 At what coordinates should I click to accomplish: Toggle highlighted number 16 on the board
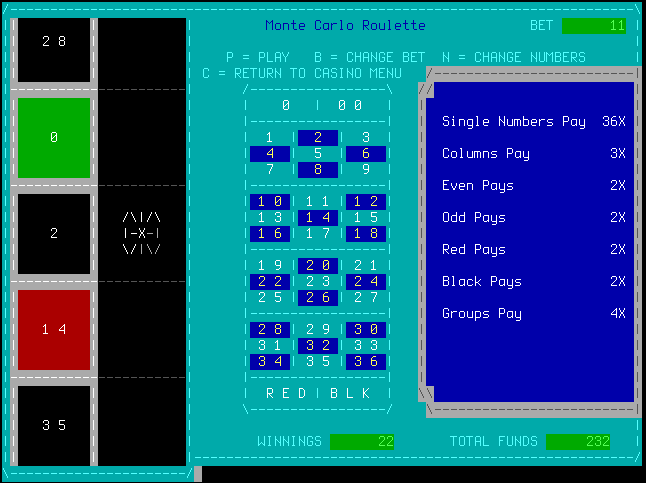(x=270, y=234)
